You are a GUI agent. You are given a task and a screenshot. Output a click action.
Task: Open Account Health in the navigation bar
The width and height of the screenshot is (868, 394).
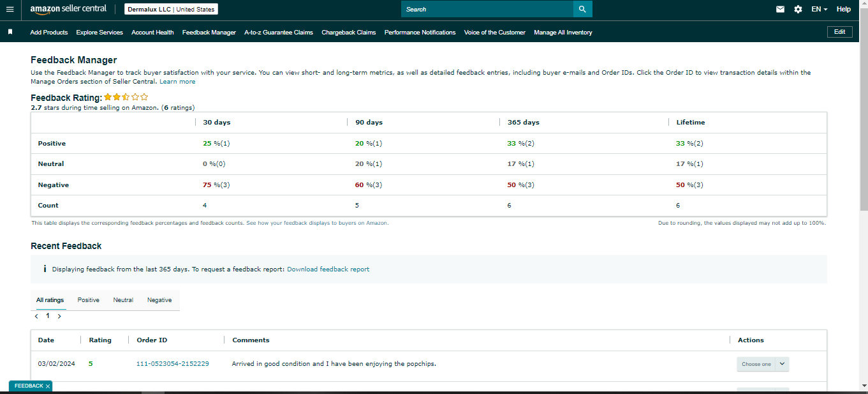152,32
